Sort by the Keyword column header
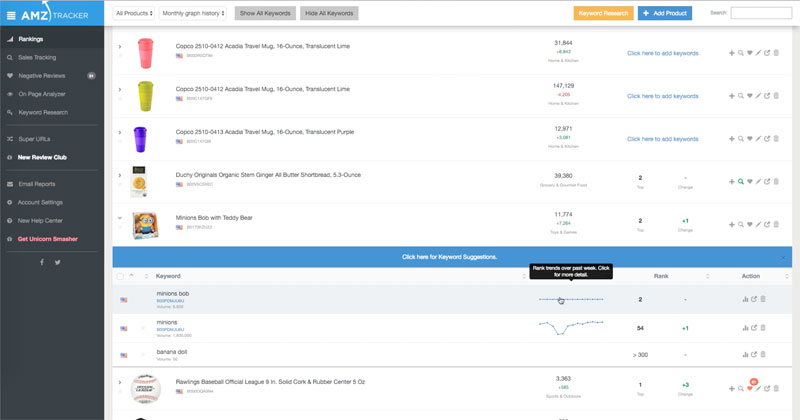 coord(168,276)
